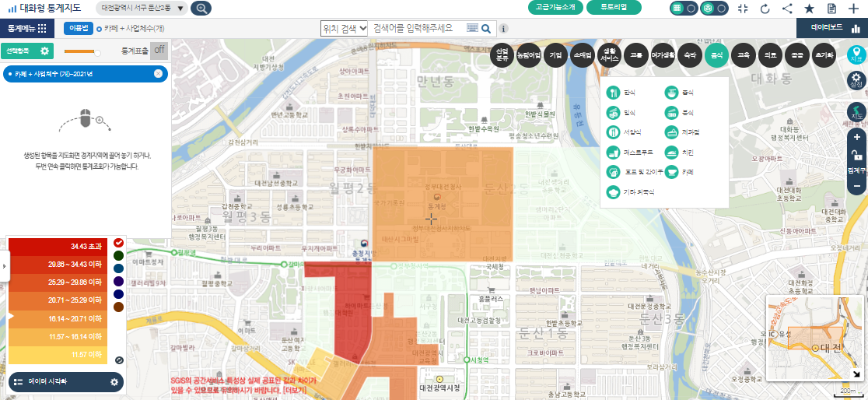Click the share icon in top bar

pos(787,9)
